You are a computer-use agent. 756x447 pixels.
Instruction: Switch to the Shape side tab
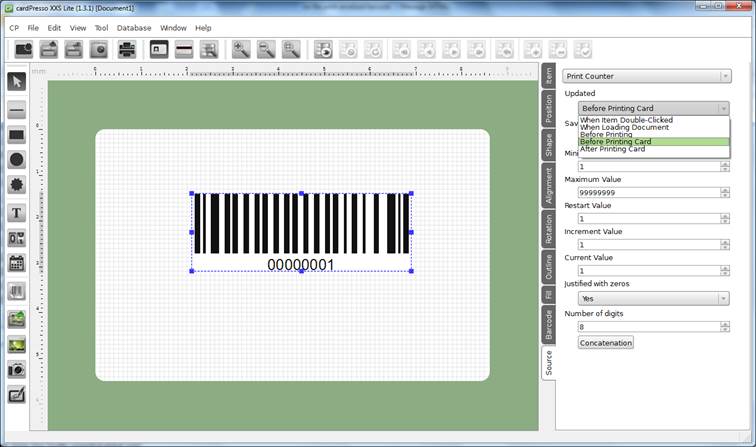click(x=549, y=145)
